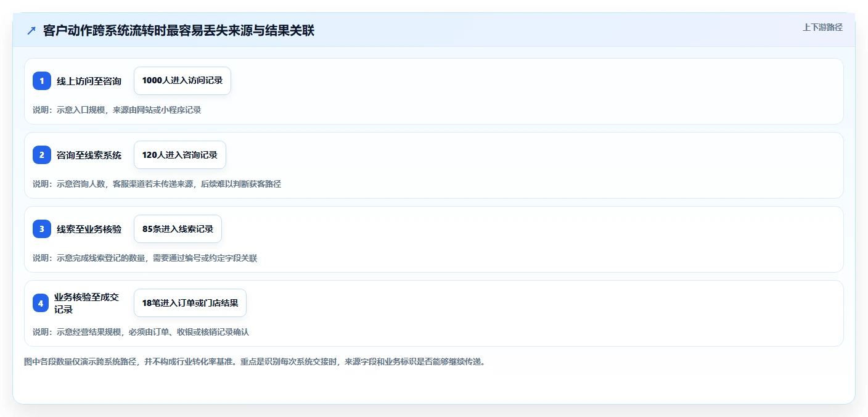
Task: Click the title 客户动作跨系统流转时最容易丢失来源与结果关联
Action: [x=179, y=31]
